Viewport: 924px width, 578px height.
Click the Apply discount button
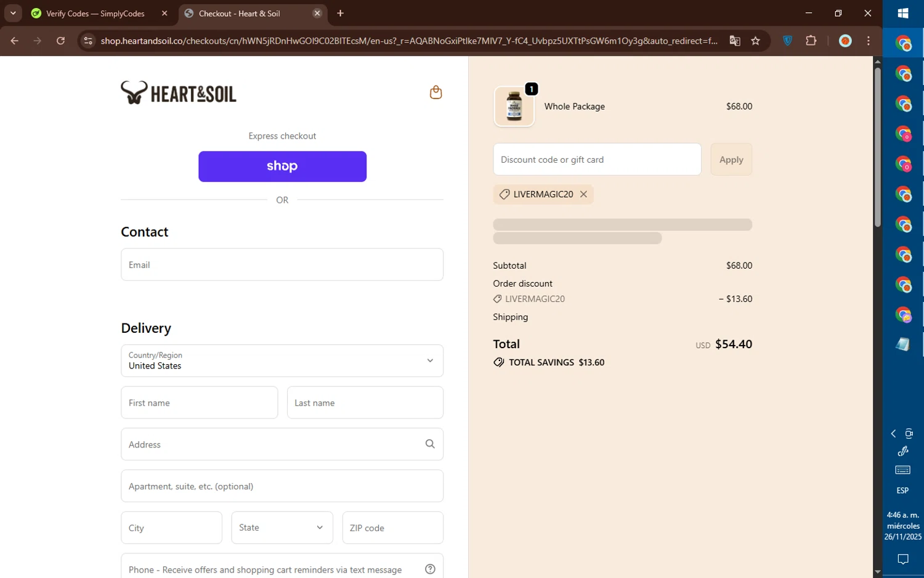click(731, 160)
